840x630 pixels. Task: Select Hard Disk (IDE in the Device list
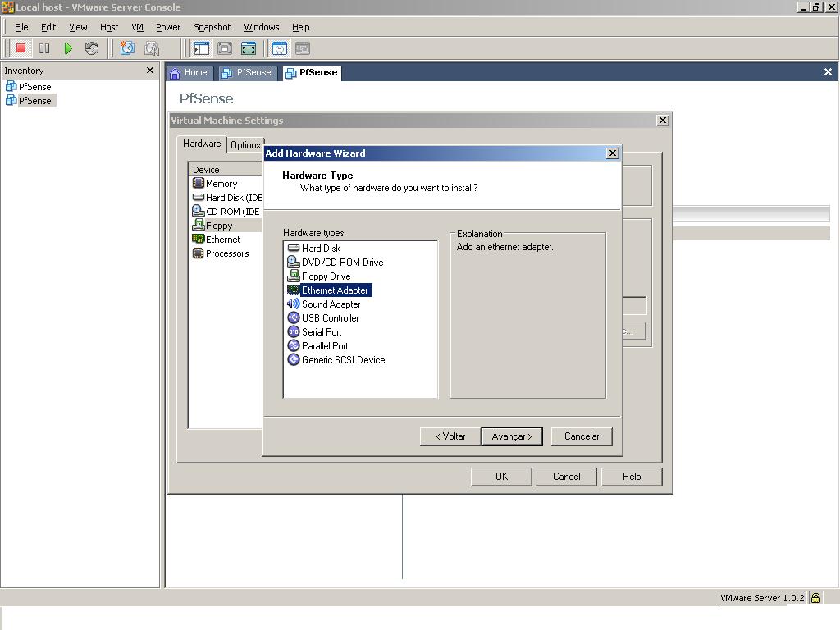coord(226,197)
